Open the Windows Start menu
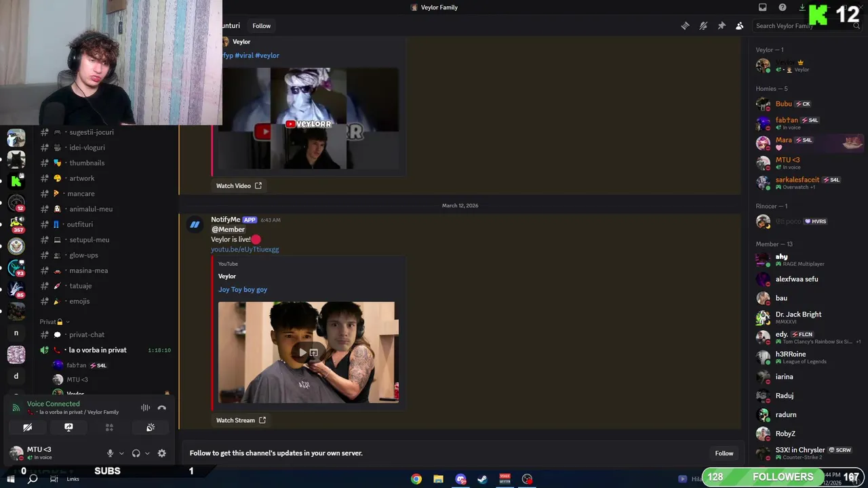Image resolution: width=868 pixels, height=488 pixels. coord(11,479)
